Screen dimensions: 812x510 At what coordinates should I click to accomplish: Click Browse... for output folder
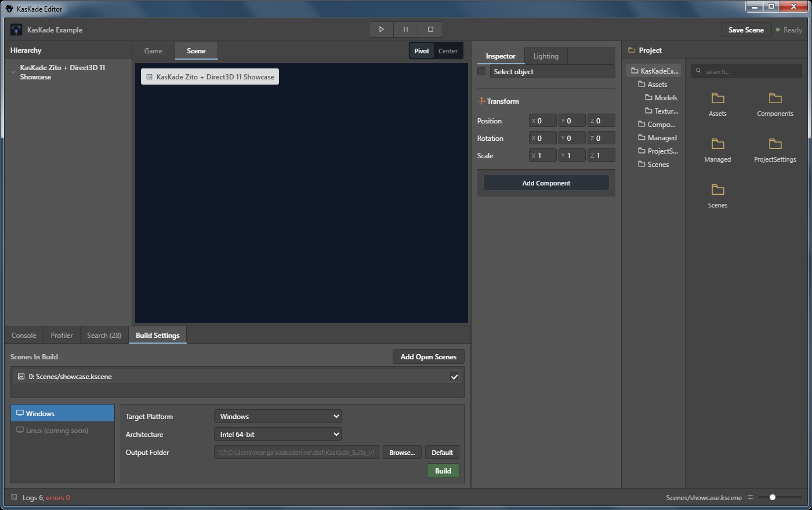[x=402, y=453]
